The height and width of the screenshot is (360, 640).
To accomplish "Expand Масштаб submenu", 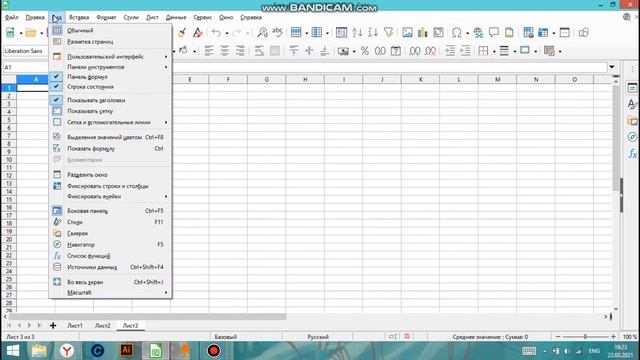I will (110, 293).
